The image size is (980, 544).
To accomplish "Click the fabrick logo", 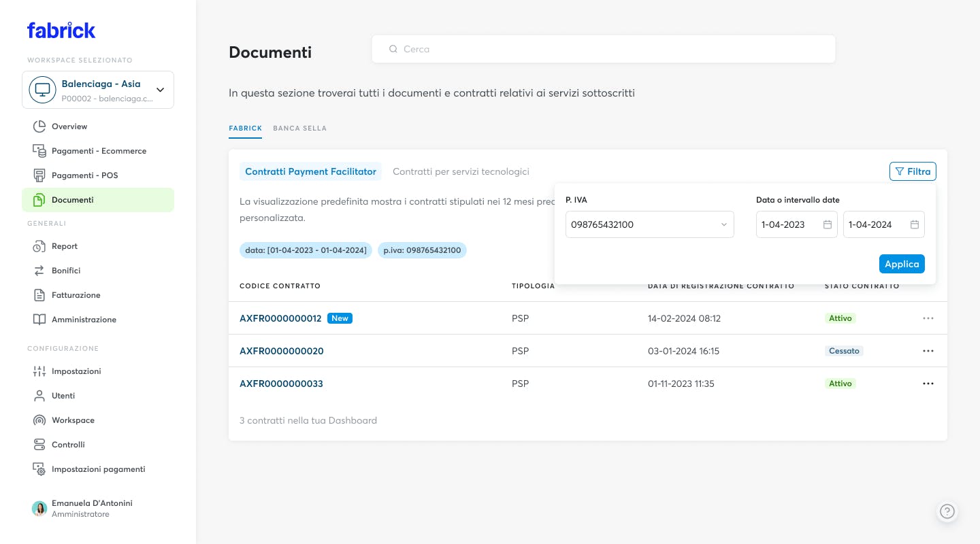I will [x=61, y=30].
